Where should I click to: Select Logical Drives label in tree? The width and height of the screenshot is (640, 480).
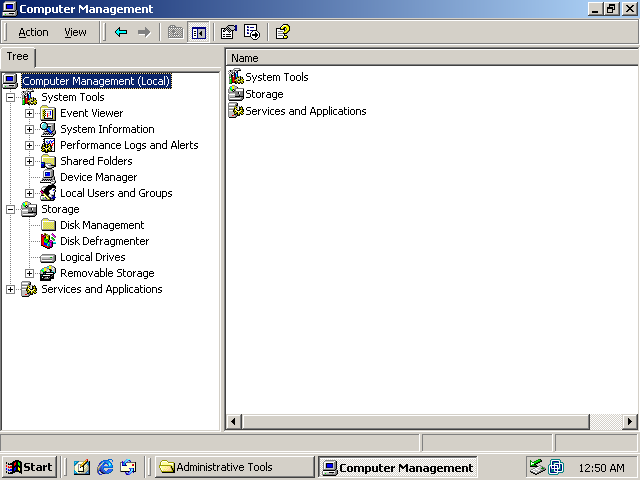point(93,257)
